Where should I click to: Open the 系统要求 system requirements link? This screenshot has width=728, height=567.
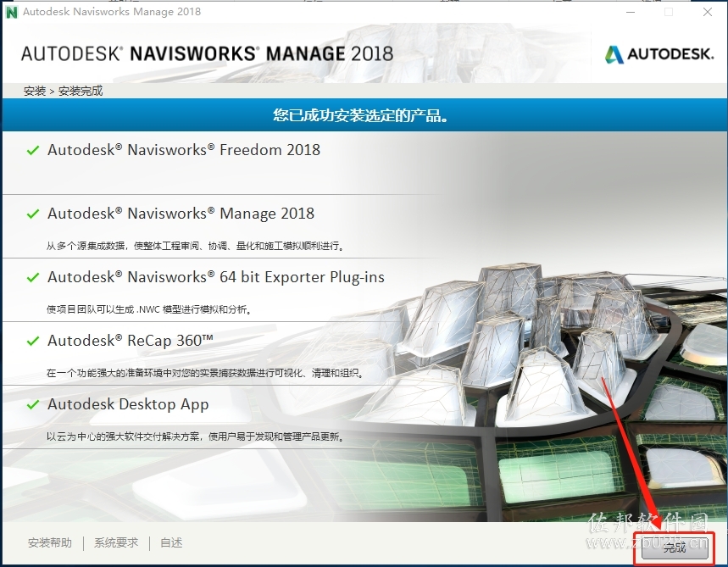pyautogui.click(x=116, y=542)
